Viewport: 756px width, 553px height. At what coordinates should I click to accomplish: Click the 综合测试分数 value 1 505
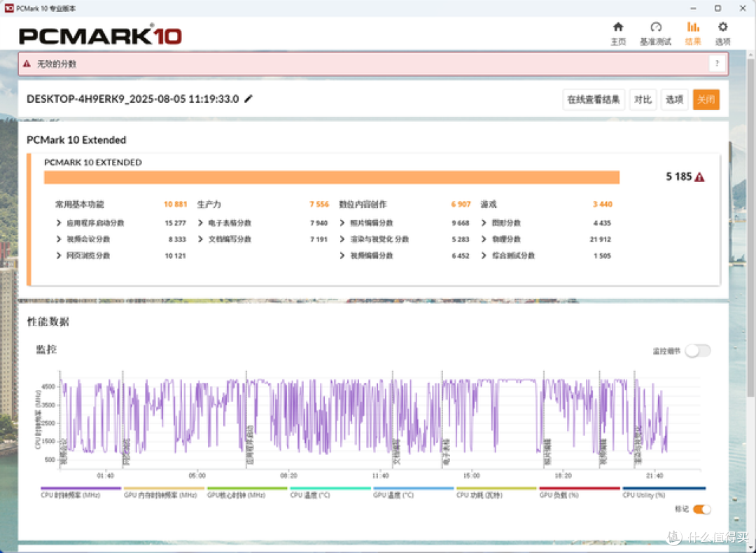click(x=602, y=255)
